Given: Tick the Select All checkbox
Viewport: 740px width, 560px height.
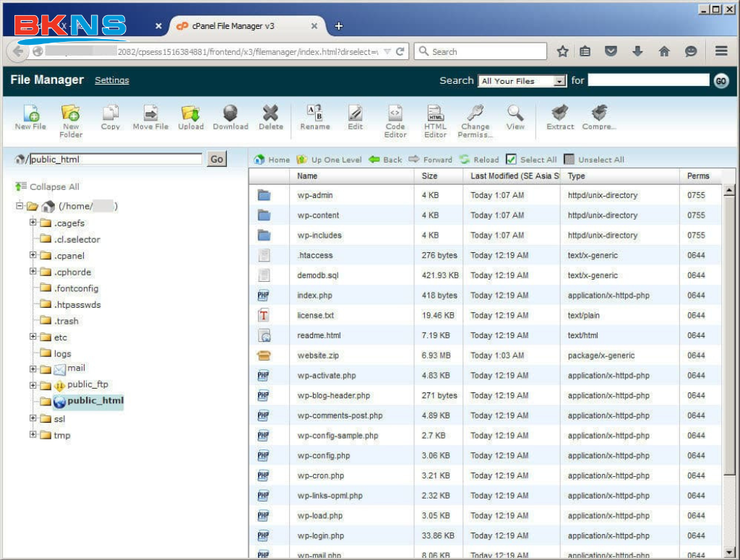Looking at the screenshot, I should coord(511,160).
